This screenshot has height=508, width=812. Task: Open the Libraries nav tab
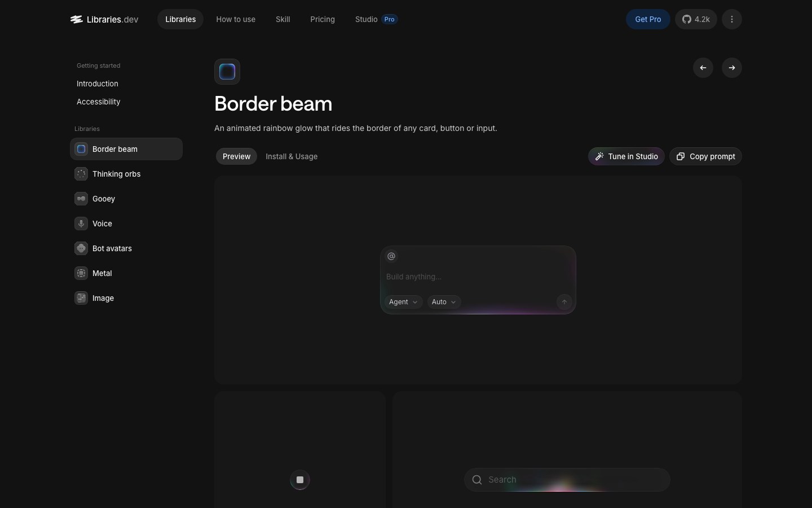(180, 19)
